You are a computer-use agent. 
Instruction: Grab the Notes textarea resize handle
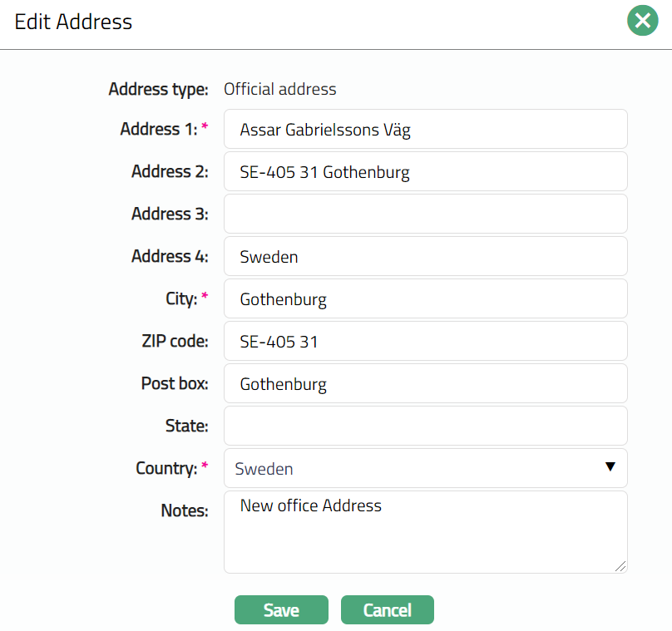coord(620,566)
